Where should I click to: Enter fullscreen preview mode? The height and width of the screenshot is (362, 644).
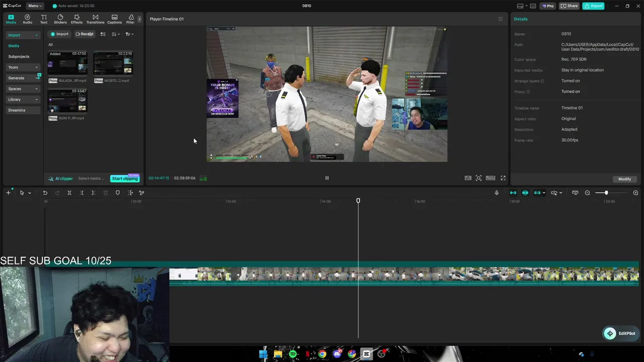[503, 178]
